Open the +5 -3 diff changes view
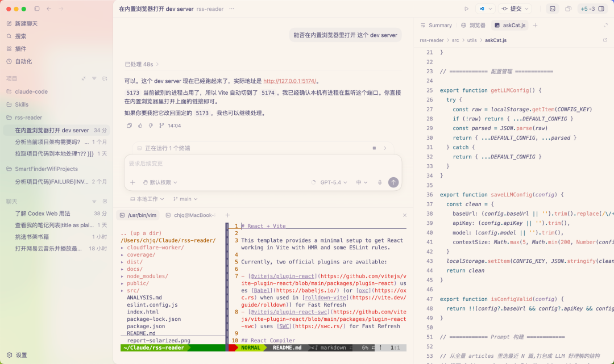 587,9
